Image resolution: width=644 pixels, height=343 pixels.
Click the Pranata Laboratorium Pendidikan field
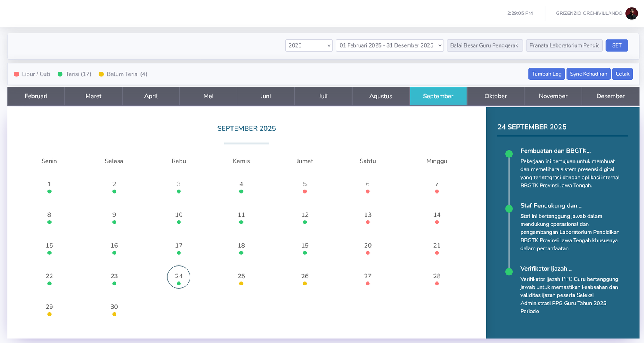[x=564, y=45]
